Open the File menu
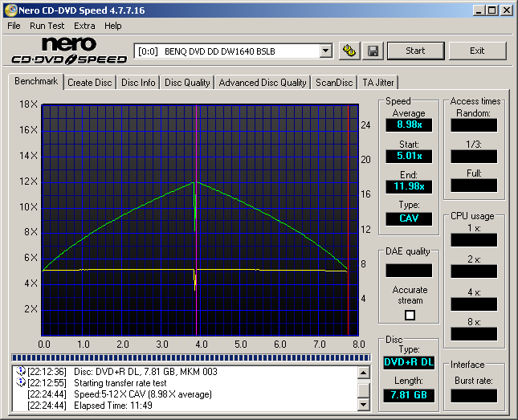Screen dimensions: 518x420 pyautogui.click(x=14, y=26)
